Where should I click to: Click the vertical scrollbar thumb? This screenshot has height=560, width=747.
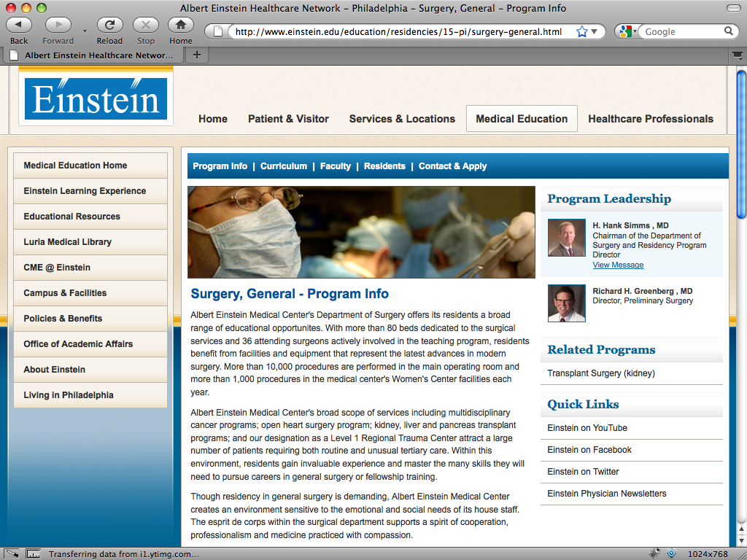[741, 145]
